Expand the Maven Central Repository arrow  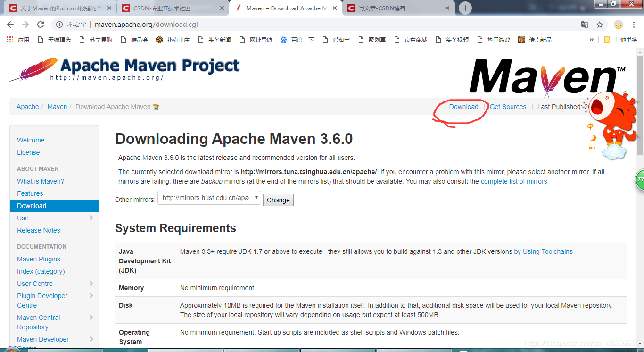tap(91, 318)
